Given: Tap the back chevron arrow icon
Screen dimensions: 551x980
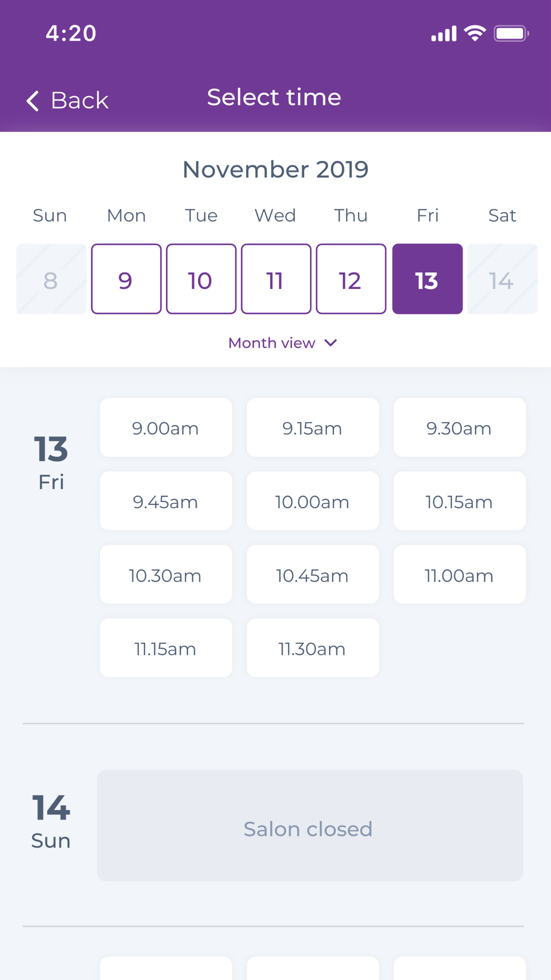Looking at the screenshot, I should [x=33, y=101].
